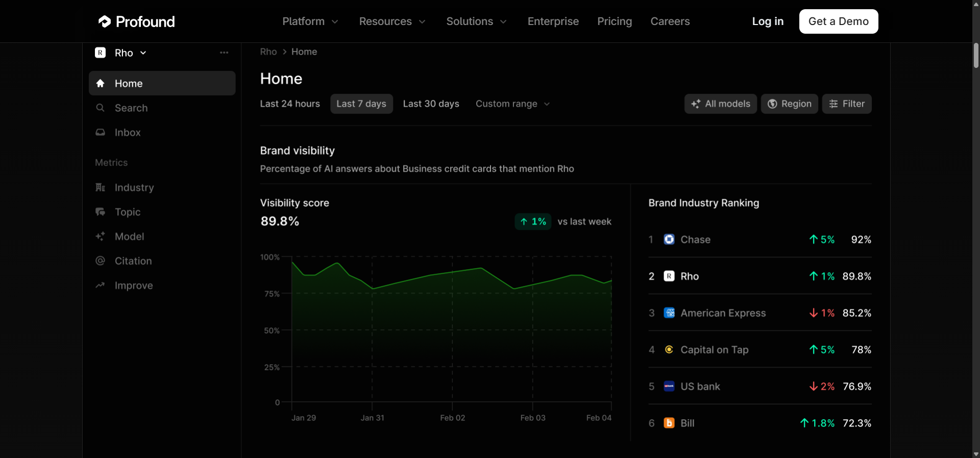The height and width of the screenshot is (458, 980).
Task: Click the Brand Industry Ranking heading
Action: tap(704, 203)
